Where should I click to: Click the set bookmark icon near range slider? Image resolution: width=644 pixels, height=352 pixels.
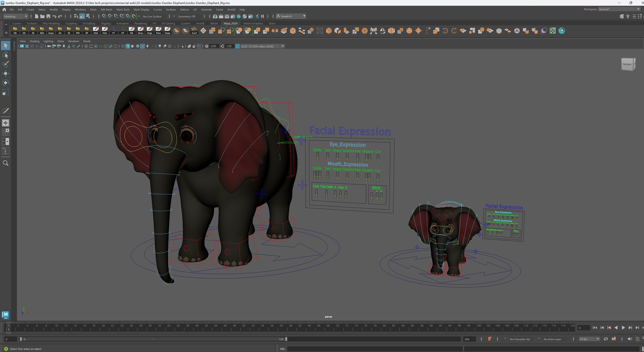(x=489, y=339)
